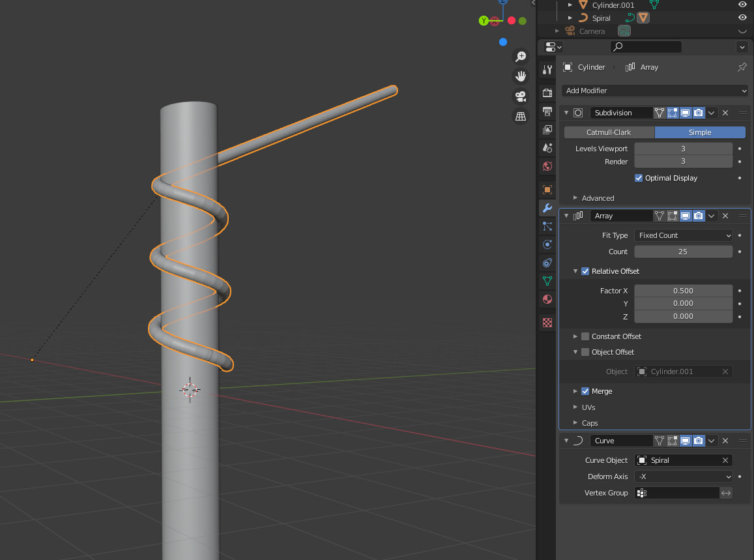Remove the Curve modifier with its X button
The width and height of the screenshot is (754, 560).
pyautogui.click(x=725, y=441)
